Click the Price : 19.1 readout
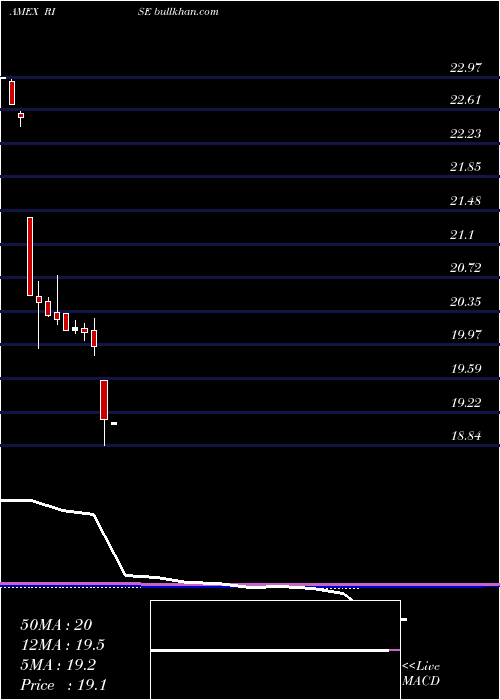This screenshot has height=700, width=500. pyautogui.click(x=63, y=685)
